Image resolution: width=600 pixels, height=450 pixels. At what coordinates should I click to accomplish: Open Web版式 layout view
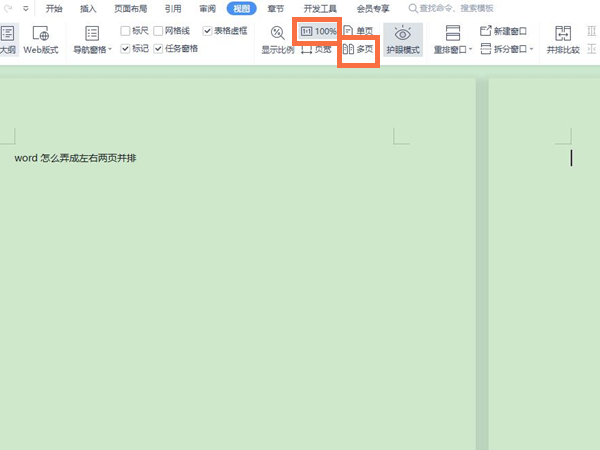click(41, 39)
